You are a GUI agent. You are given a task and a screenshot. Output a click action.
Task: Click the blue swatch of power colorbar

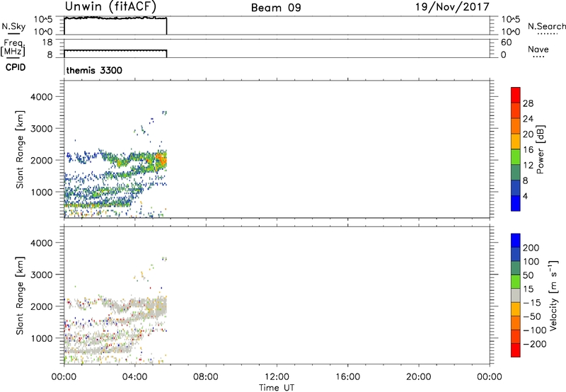point(516,203)
